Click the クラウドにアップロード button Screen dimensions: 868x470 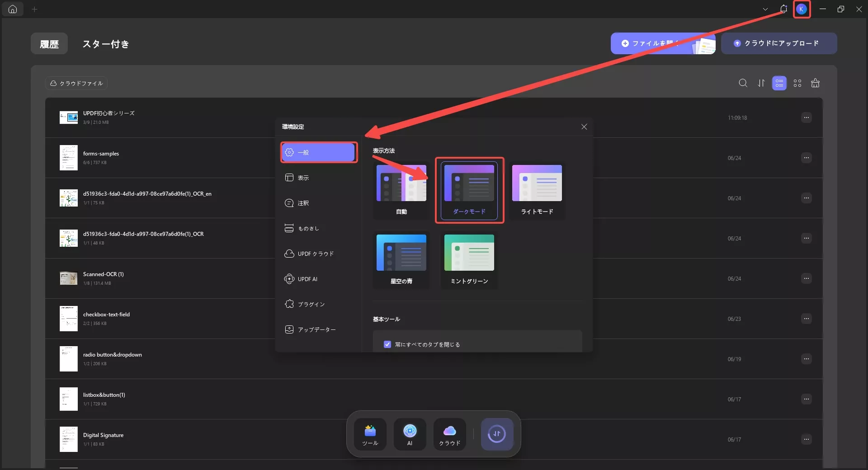pyautogui.click(x=779, y=43)
